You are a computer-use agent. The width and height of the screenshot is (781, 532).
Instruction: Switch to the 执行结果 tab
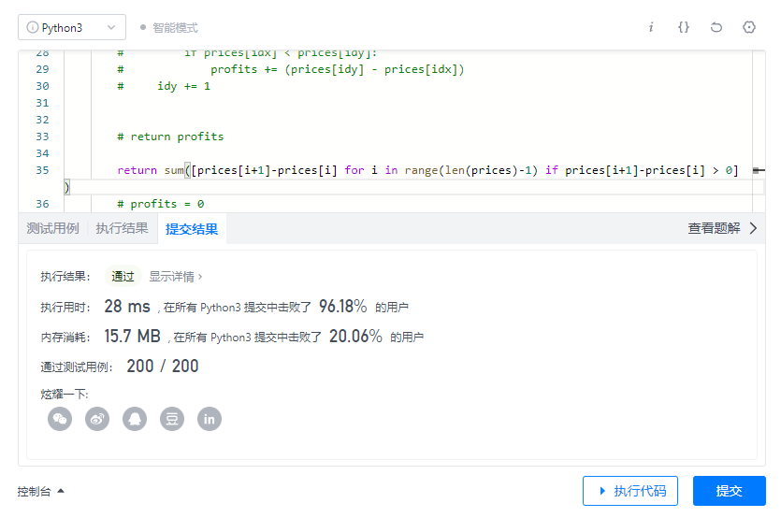122,229
